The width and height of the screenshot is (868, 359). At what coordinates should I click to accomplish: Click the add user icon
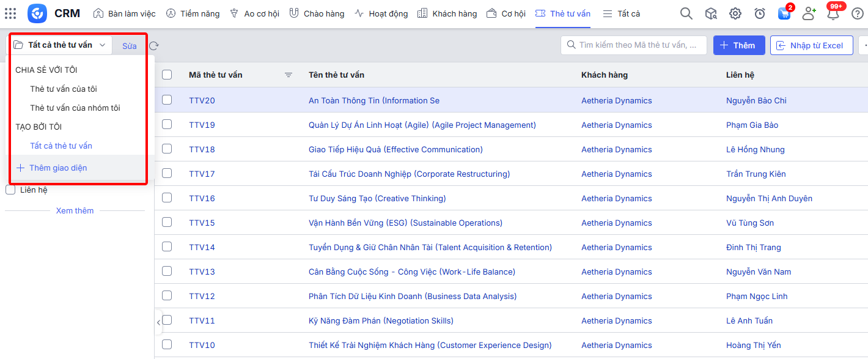(x=809, y=13)
